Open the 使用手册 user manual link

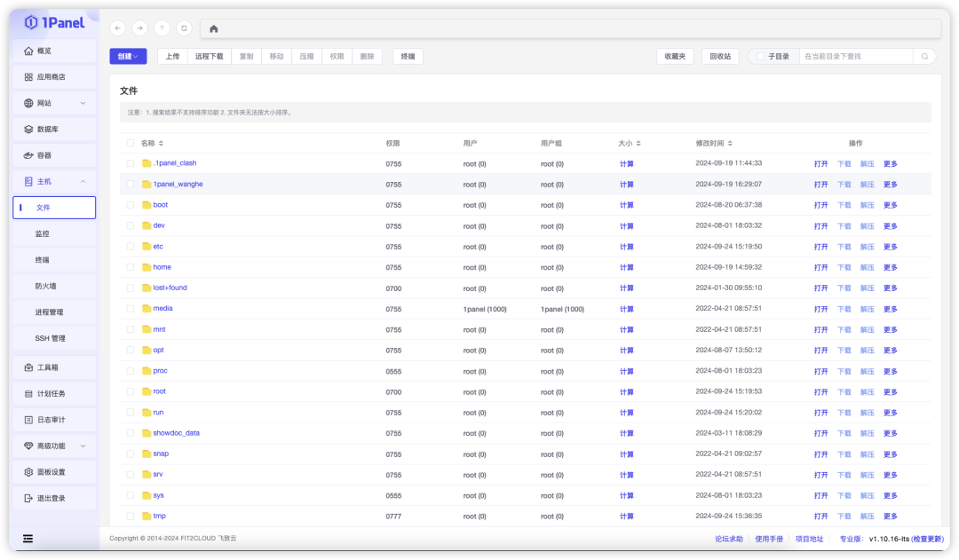coord(769,539)
